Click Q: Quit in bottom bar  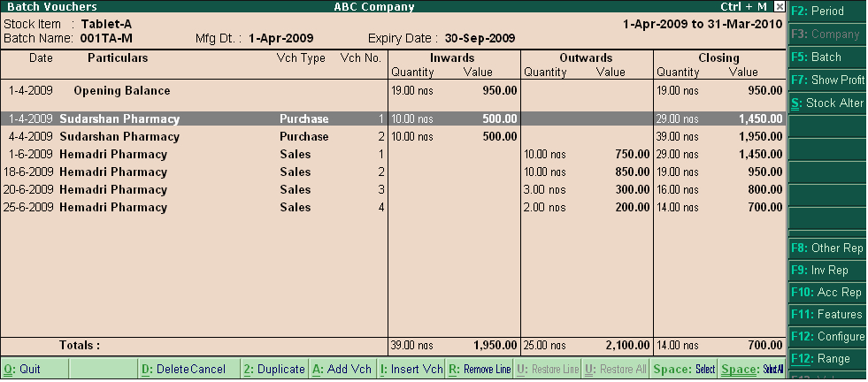[x=35, y=370]
